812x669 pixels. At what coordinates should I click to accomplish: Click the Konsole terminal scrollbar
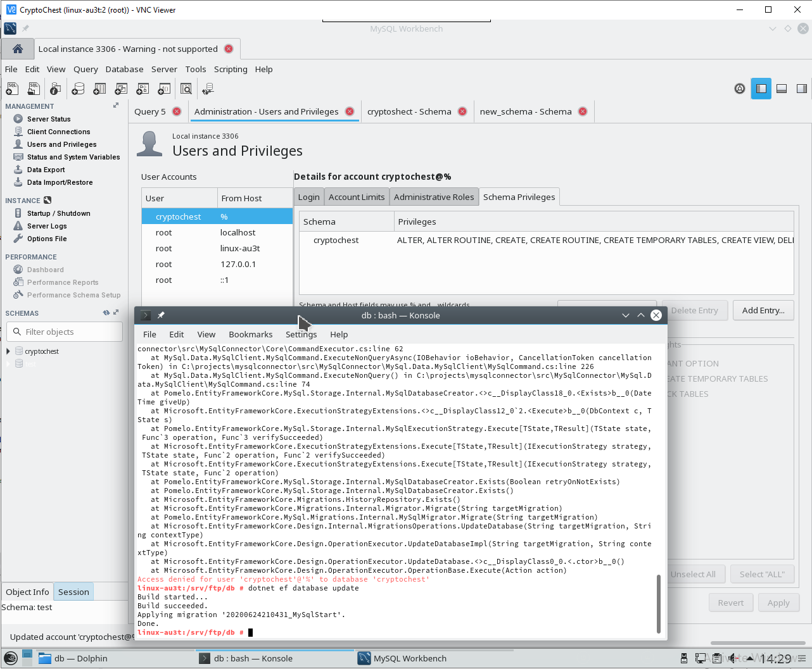(x=659, y=604)
